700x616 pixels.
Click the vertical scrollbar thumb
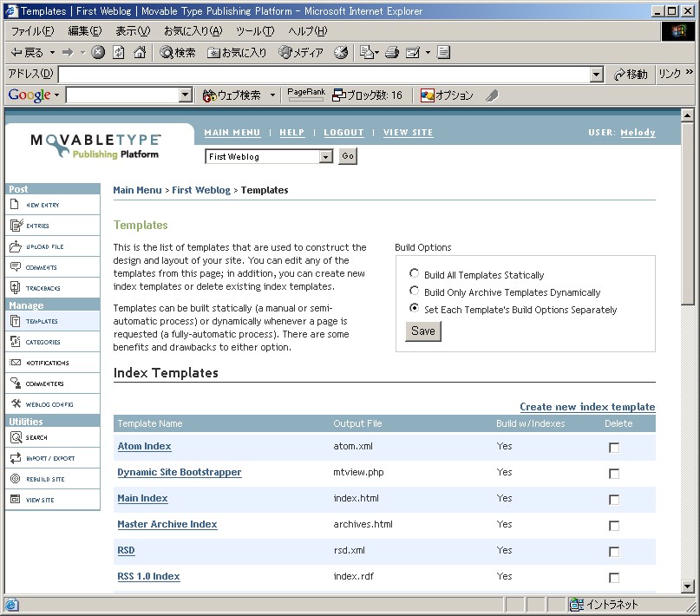click(688, 213)
